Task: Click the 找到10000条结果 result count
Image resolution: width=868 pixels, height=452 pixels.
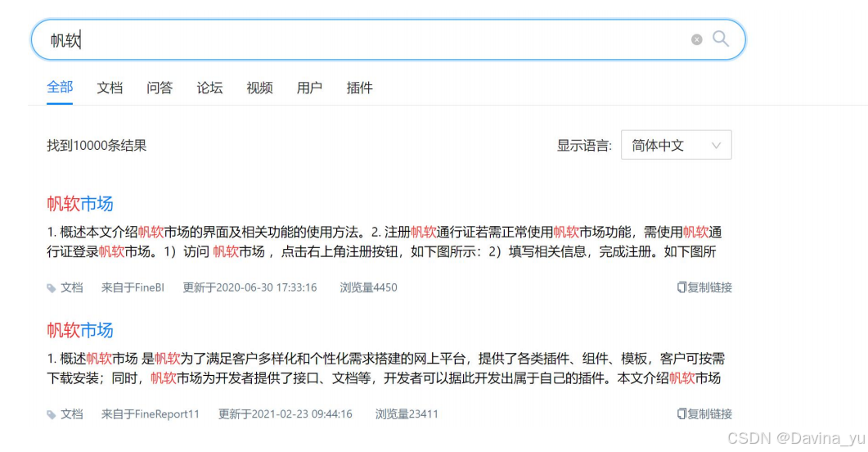Action: 97,146
